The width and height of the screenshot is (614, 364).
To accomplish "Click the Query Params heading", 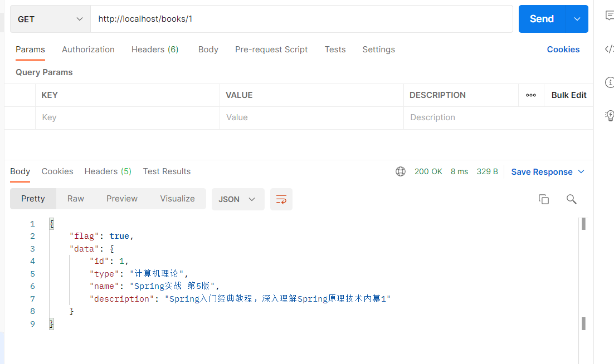I will coord(44,72).
